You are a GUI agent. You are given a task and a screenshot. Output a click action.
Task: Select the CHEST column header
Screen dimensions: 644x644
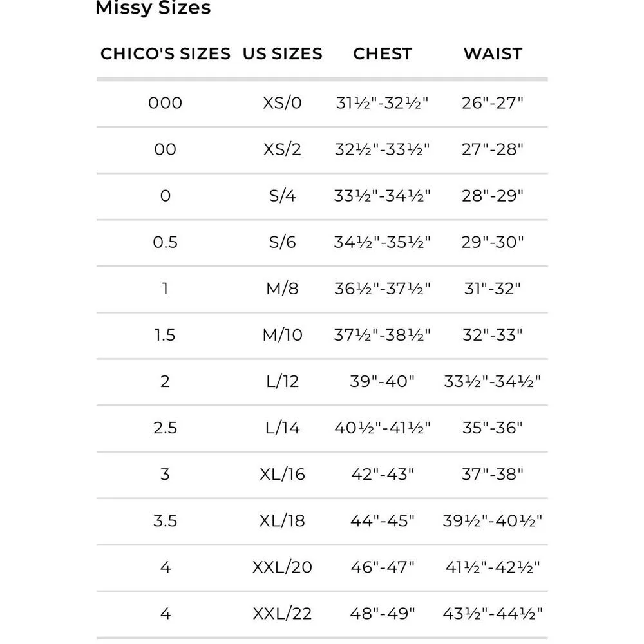coord(383,54)
